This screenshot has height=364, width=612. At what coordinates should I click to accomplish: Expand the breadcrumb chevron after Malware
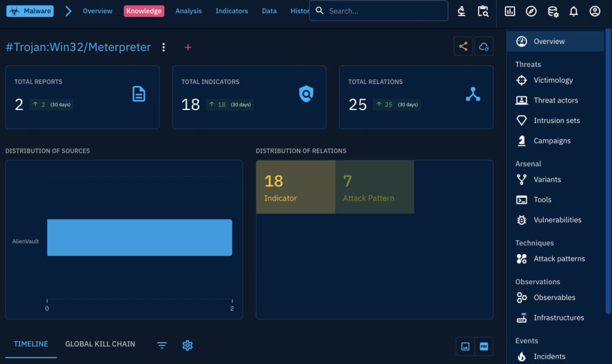[68, 11]
